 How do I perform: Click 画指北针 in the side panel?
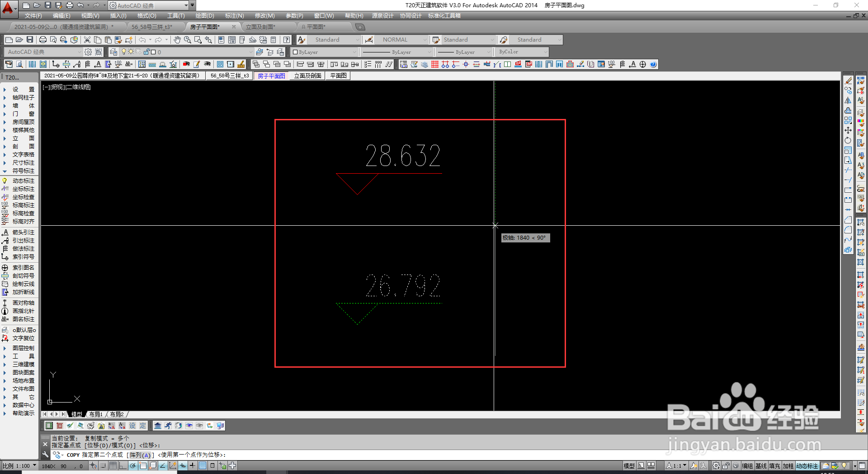coord(19,311)
